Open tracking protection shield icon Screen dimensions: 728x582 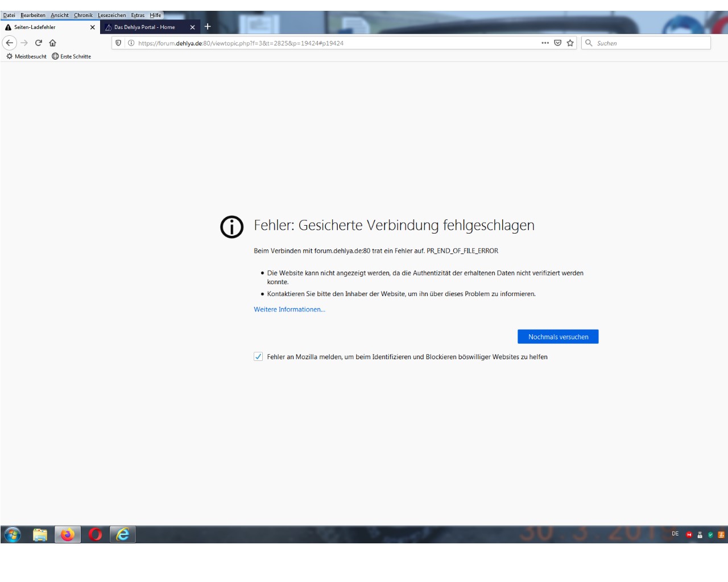pyautogui.click(x=118, y=43)
